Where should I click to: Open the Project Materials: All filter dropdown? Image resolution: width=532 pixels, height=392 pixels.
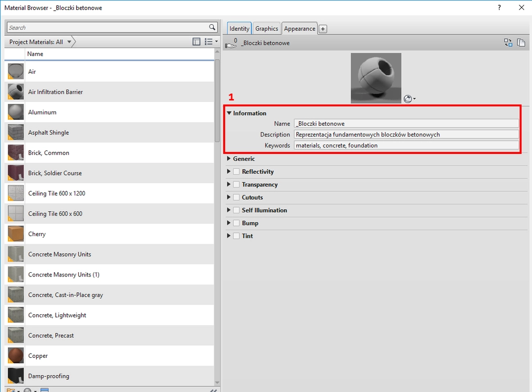click(39, 42)
